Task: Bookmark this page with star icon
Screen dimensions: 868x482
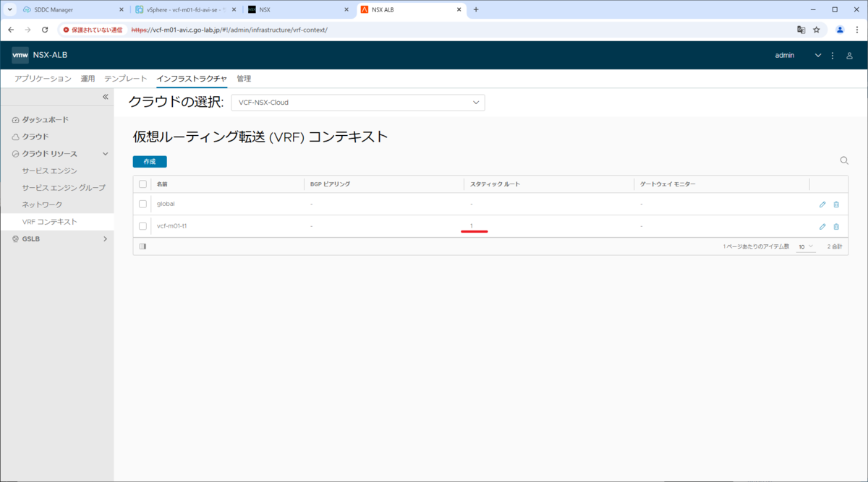Action: click(817, 30)
